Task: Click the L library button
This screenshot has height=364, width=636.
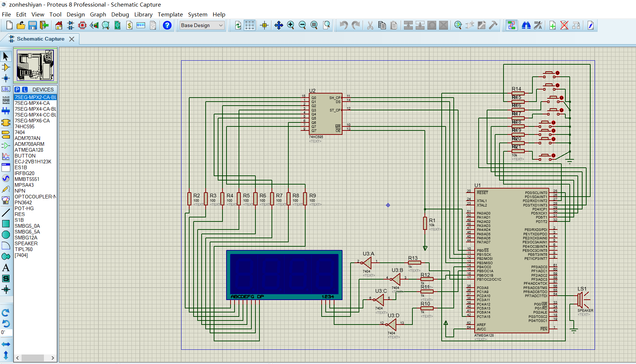Action: tap(24, 89)
